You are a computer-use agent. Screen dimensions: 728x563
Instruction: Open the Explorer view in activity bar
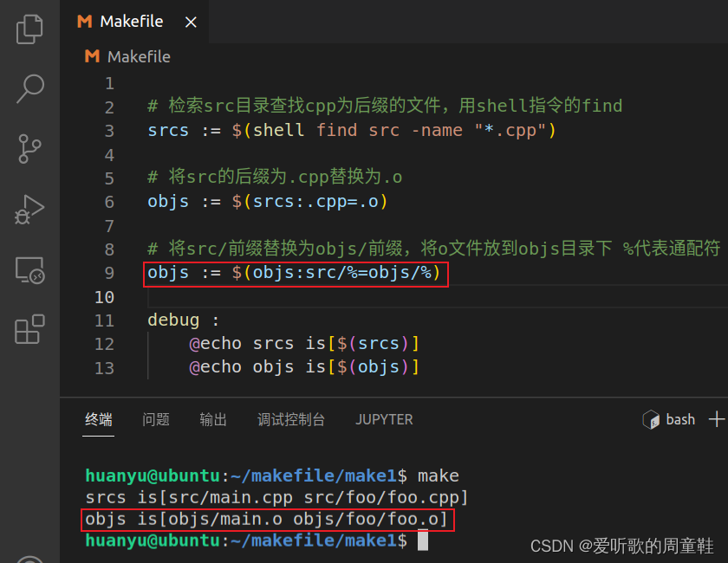point(29,29)
